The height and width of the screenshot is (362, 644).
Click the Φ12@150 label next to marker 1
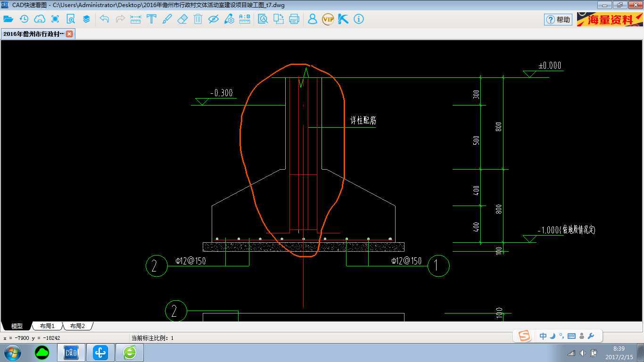(406, 261)
